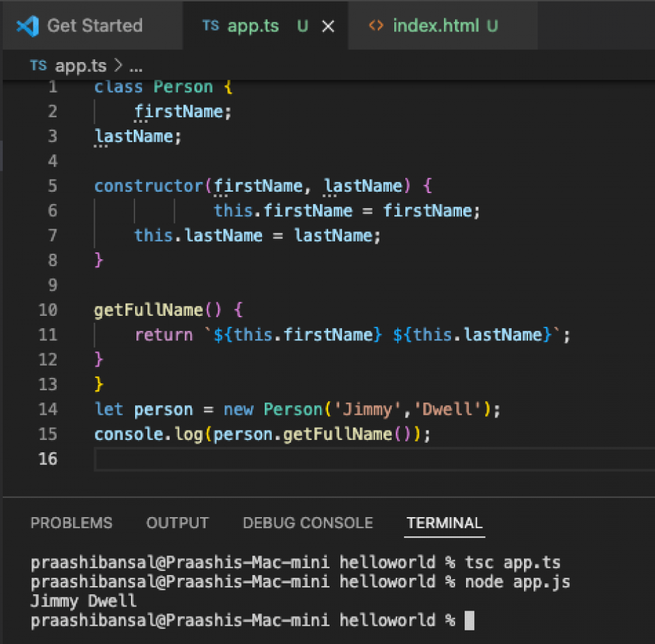Click the terminal cursor at the prompt
Screen dimensions: 655x644
coord(469,620)
